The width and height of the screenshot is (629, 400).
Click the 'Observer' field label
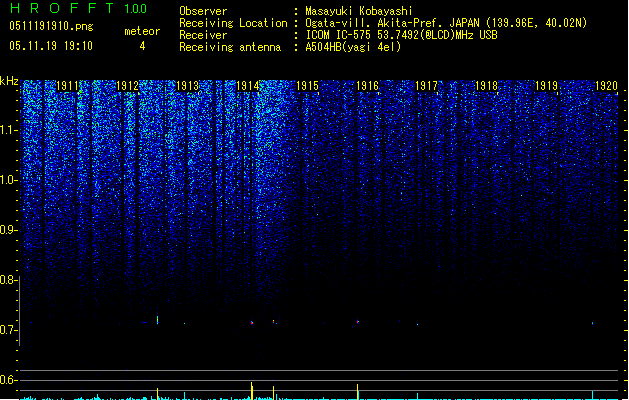tap(203, 11)
